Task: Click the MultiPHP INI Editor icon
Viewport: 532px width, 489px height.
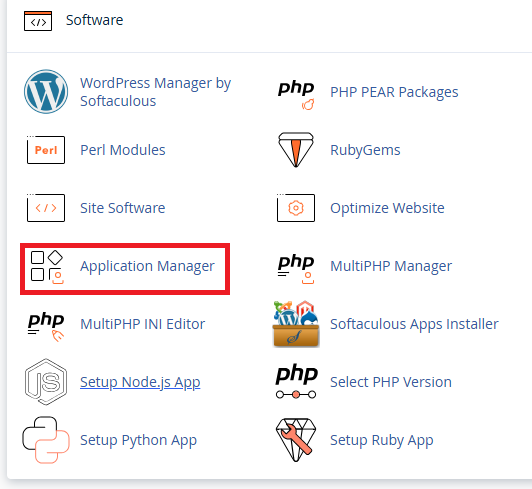Action: [x=46, y=327]
